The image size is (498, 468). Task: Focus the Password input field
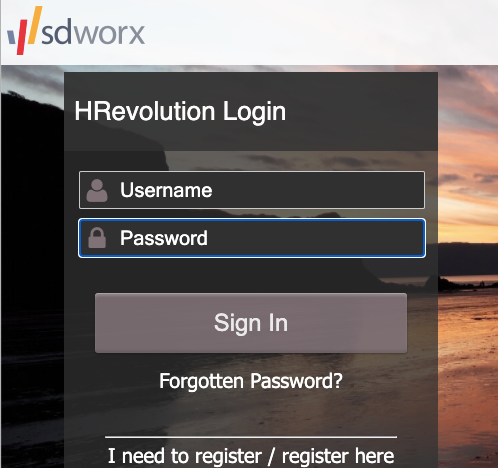pyautogui.click(x=252, y=238)
